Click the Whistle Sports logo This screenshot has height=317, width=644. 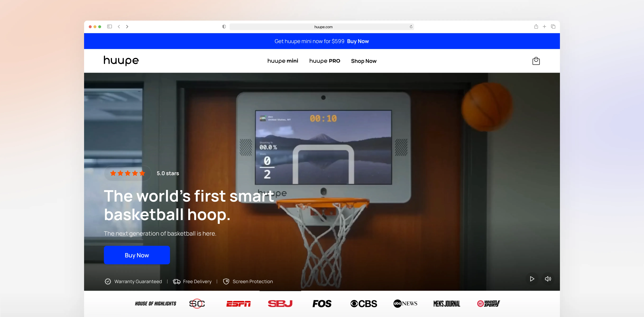click(489, 304)
